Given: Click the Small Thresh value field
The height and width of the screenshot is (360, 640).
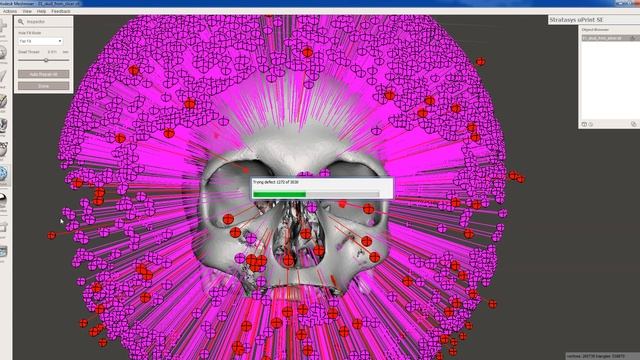Looking at the screenshot, I should [x=52, y=52].
